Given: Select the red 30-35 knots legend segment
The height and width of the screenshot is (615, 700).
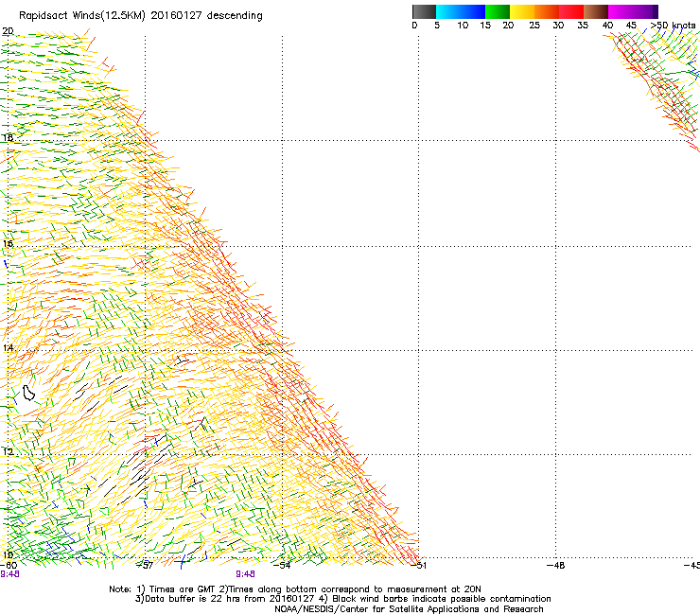Looking at the screenshot, I should pyautogui.click(x=571, y=11).
